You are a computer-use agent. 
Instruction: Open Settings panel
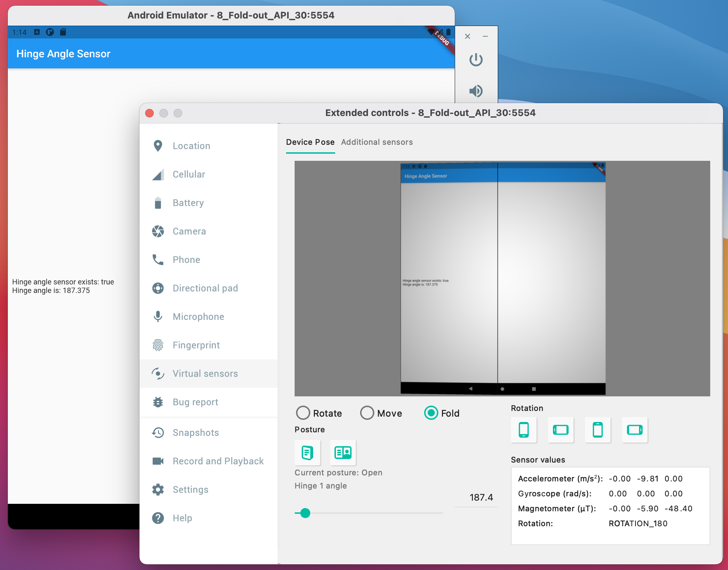tap(191, 489)
